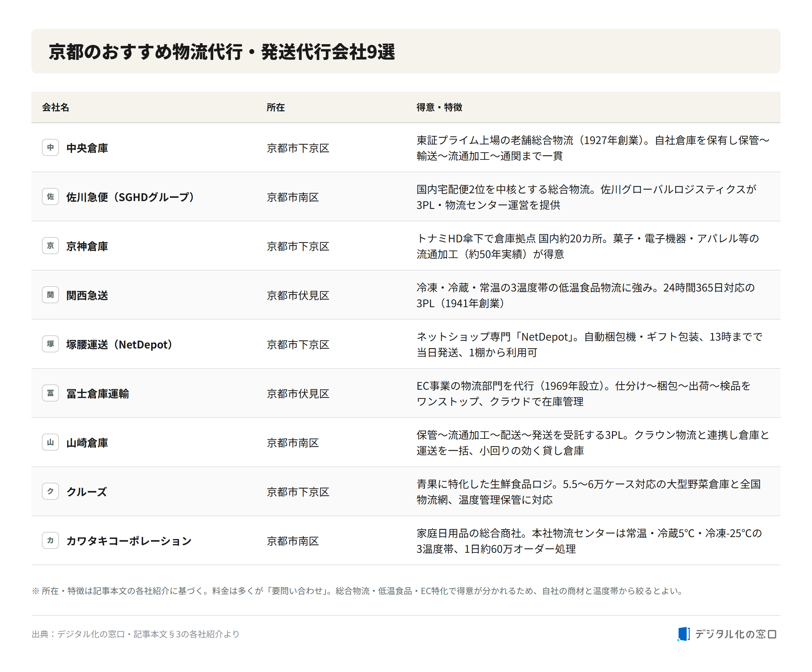
Task: Click the location 京都市伏見区 in 冨士倉庫運輸 row
Action: click(298, 394)
